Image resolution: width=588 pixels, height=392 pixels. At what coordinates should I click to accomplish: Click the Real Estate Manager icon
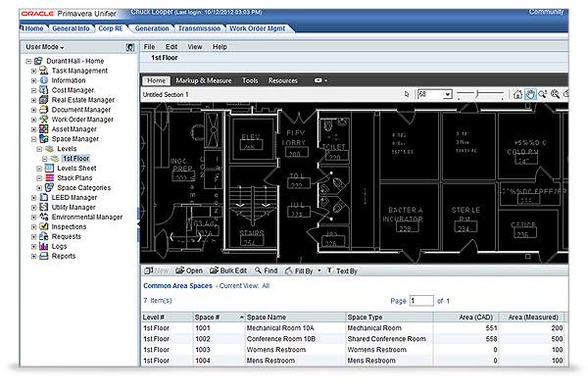[44, 100]
